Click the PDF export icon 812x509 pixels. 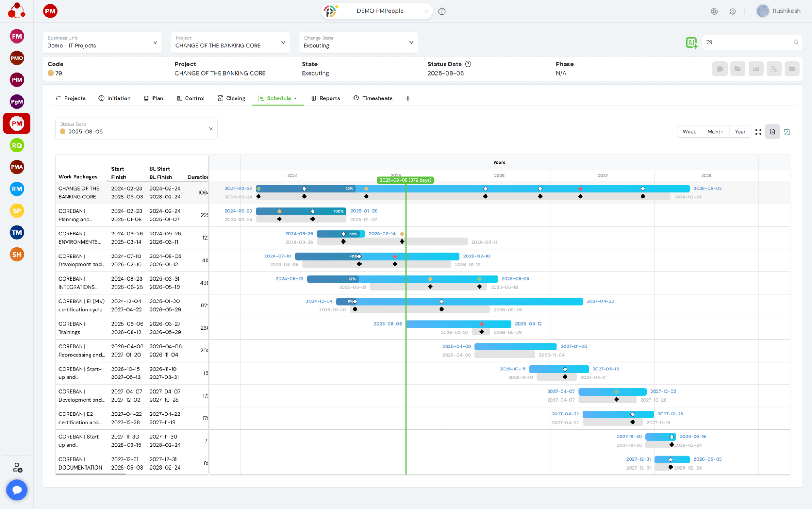pyautogui.click(x=772, y=132)
